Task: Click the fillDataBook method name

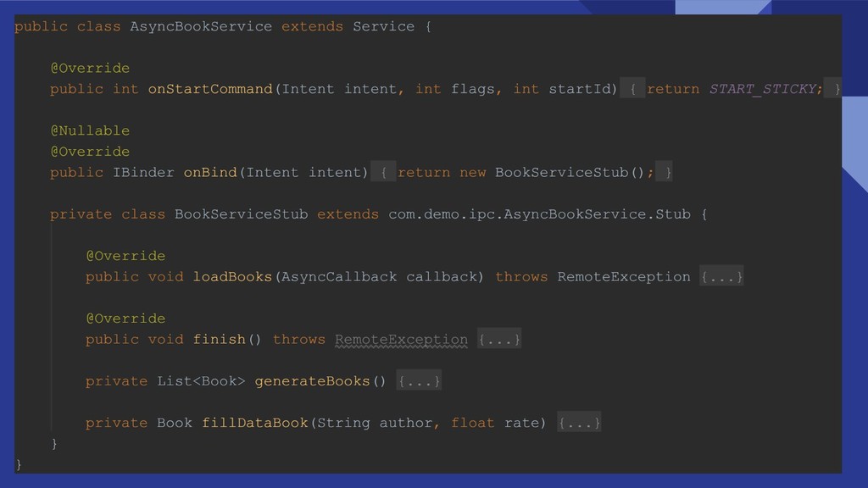Action: coord(254,423)
